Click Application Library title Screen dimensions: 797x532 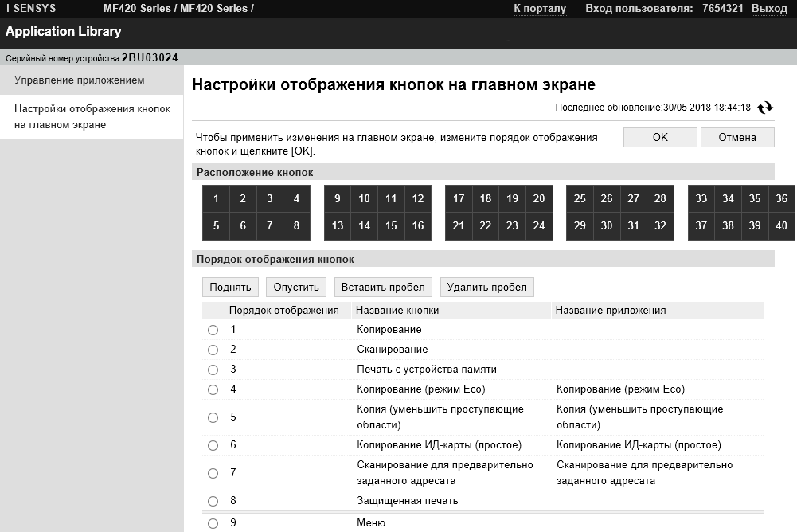[64, 32]
